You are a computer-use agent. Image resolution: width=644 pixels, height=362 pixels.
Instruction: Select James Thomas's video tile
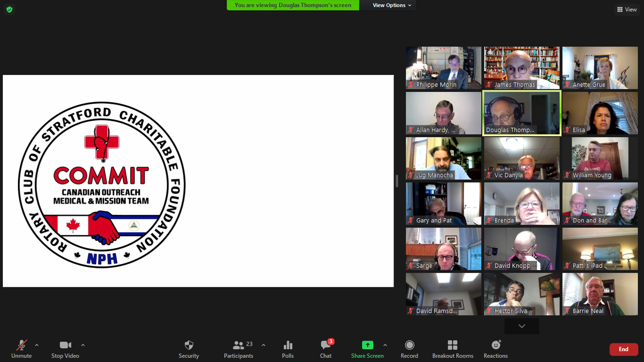521,68
